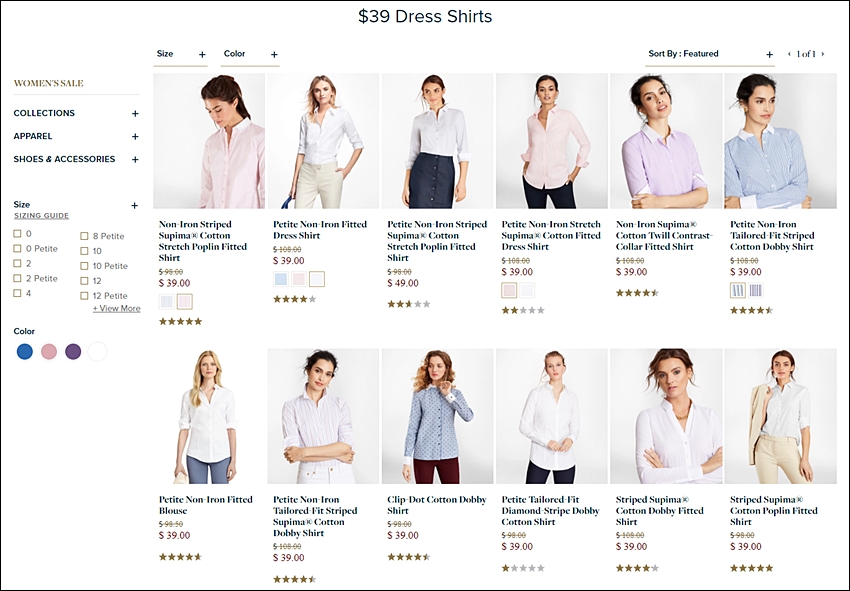Image resolution: width=850 pixels, height=591 pixels.
Task: Filter by the white color swatch in sidebar
Action: [98, 351]
